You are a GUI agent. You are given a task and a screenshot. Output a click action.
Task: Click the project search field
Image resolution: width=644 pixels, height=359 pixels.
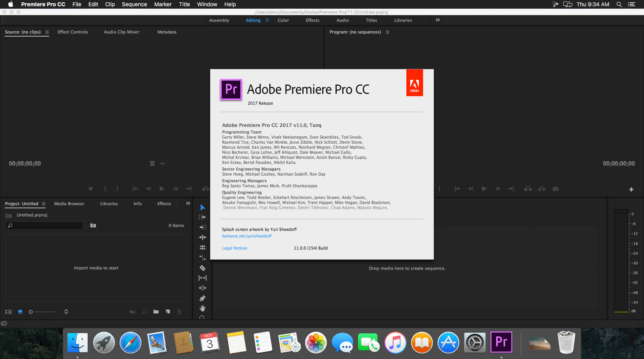click(44, 225)
